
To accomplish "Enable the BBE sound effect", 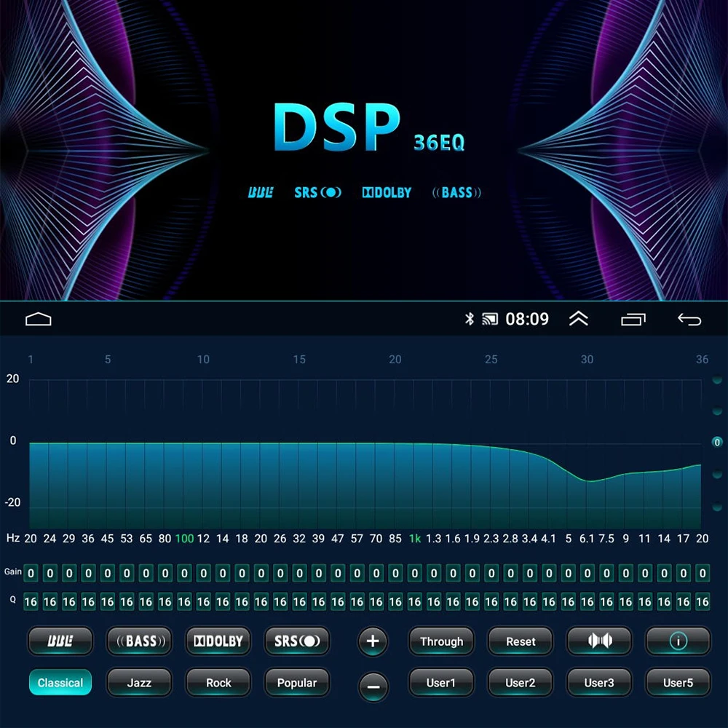I will [x=60, y=641].
